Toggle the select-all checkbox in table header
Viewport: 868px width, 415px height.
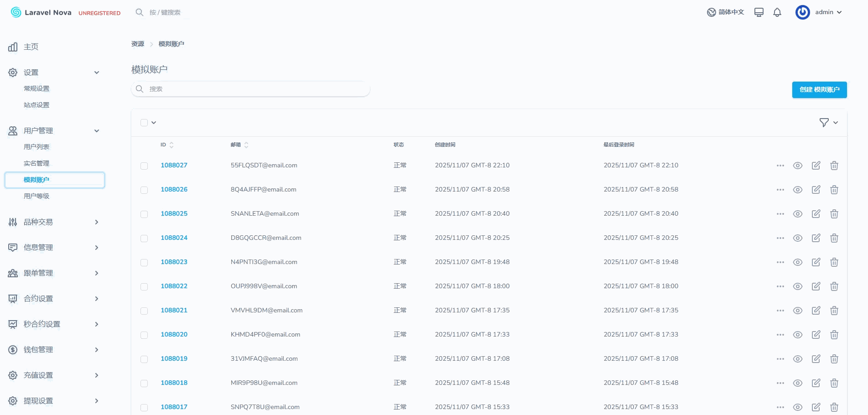(144, 123)
